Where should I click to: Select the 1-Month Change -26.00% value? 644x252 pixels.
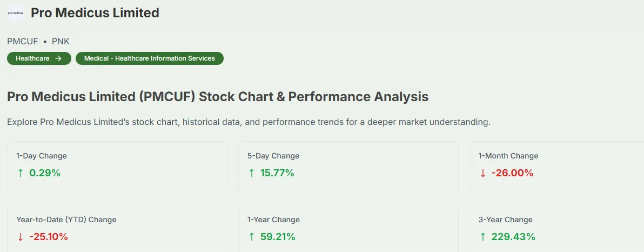click(513, 173)
